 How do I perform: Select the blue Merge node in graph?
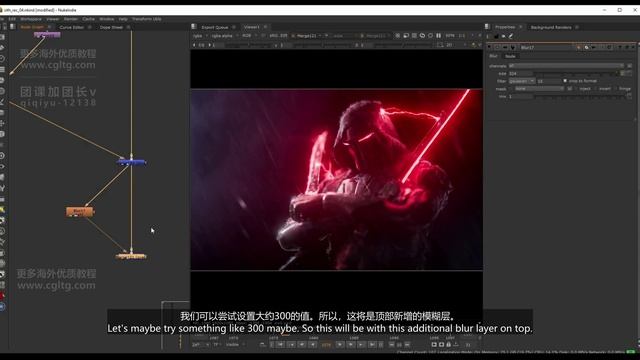[131, 162]
